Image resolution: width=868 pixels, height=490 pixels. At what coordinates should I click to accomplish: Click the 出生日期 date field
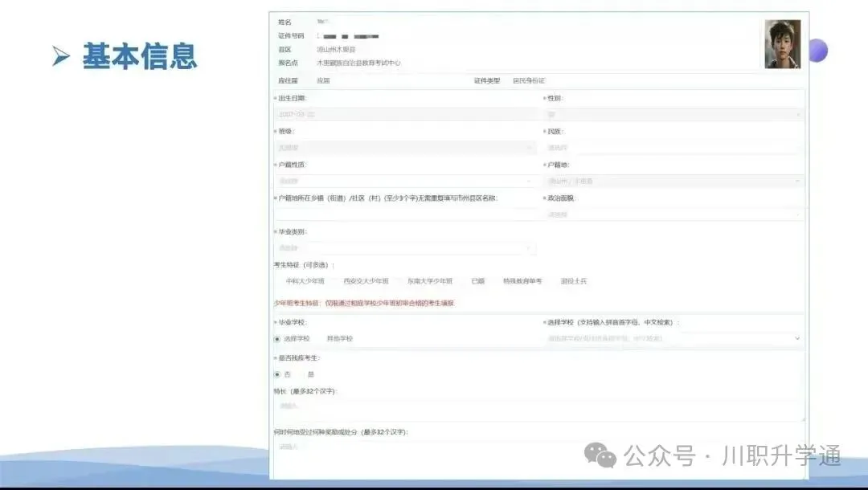click(405, 115)
